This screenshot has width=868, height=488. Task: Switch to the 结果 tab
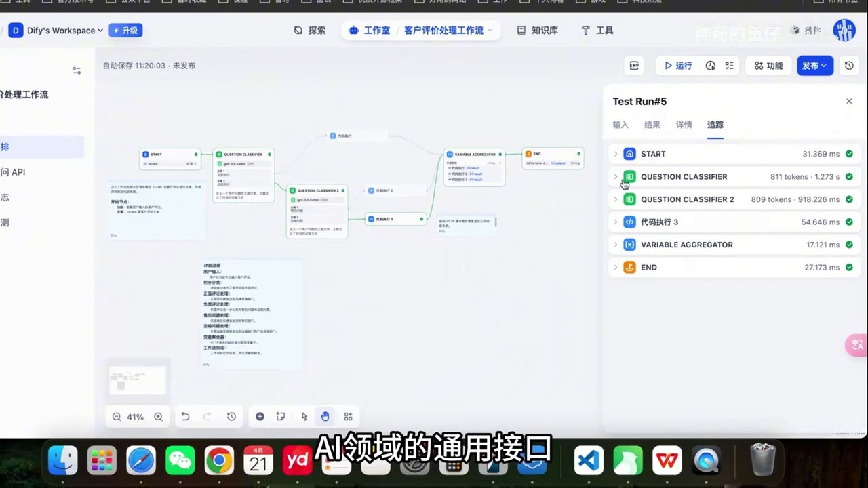pos(652,125)
